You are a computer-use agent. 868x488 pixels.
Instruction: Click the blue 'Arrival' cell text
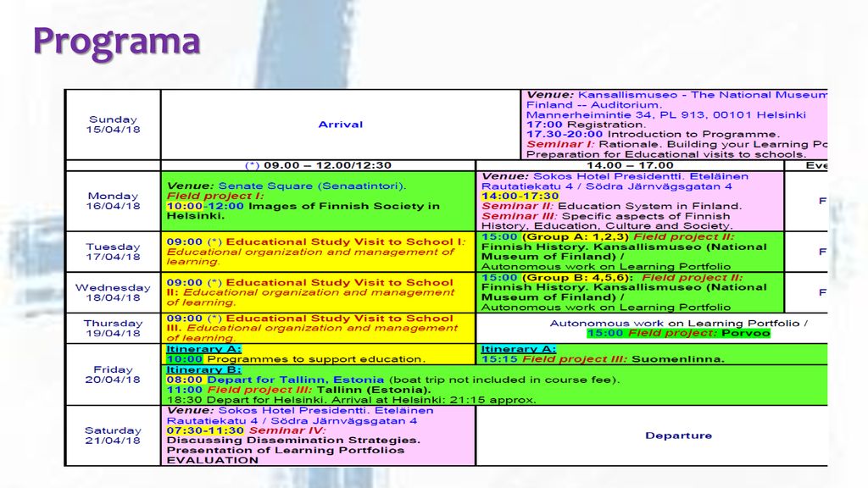pos(341,125)
